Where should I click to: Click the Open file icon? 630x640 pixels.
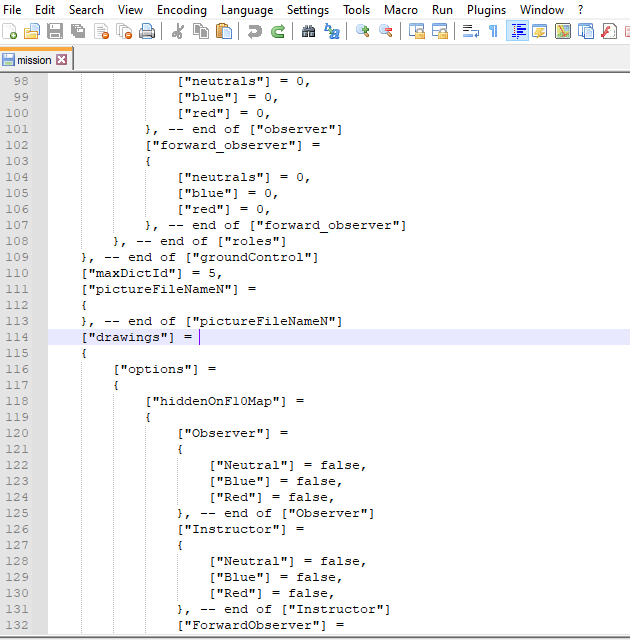pos(32,31)
